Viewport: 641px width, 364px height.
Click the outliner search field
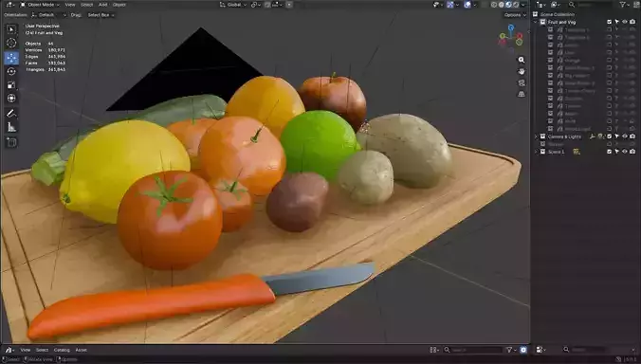[592, 5]
